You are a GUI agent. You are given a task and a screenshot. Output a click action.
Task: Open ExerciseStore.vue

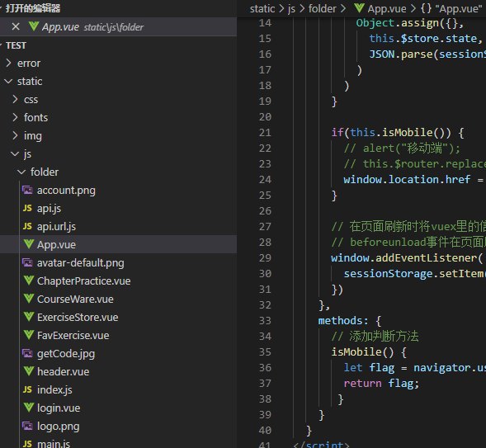pos(78,318)
